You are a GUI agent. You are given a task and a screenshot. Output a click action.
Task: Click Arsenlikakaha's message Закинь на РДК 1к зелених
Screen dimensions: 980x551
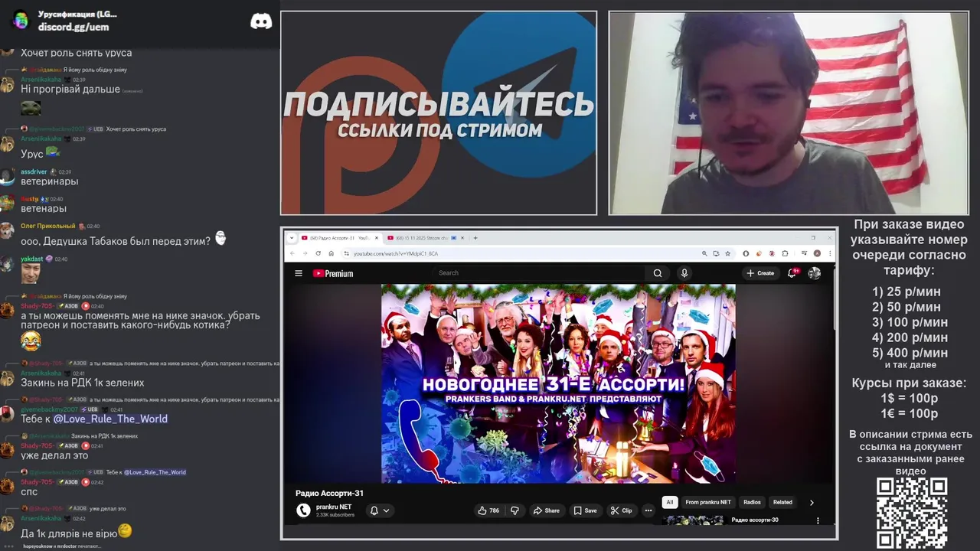82,383
